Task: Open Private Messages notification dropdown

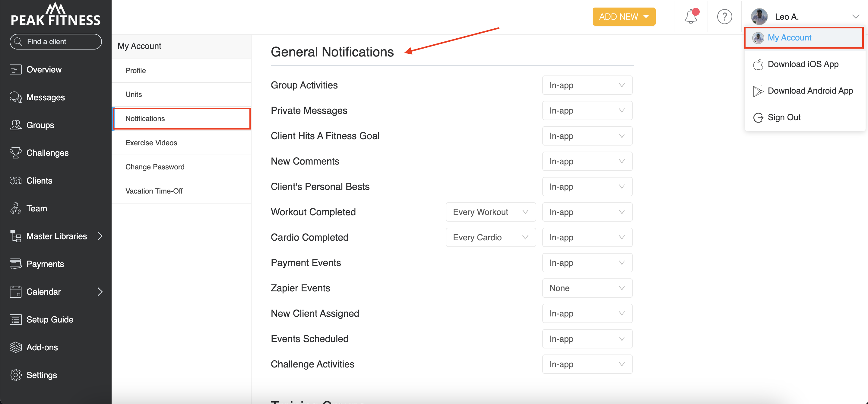Action: coord(587,111)
